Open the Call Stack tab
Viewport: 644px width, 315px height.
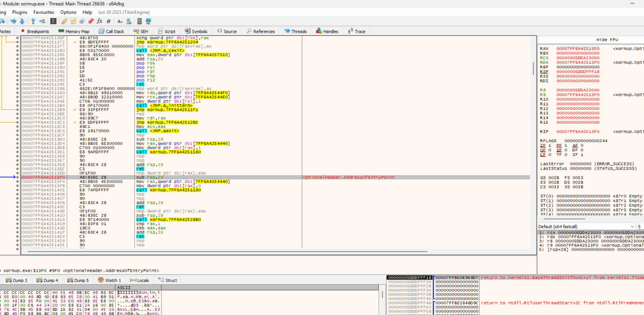(x=112, y=31)
